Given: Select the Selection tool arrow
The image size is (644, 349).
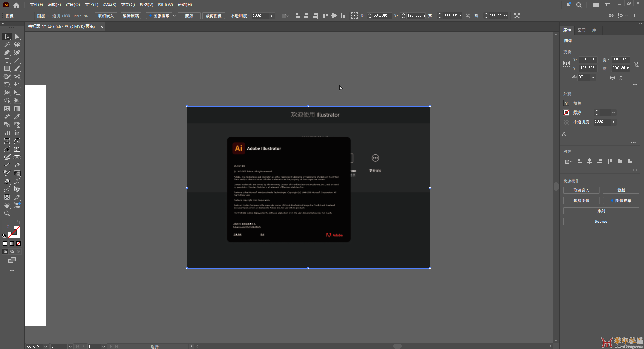Looking at the screenshot, I should click(x=7, y=36).
